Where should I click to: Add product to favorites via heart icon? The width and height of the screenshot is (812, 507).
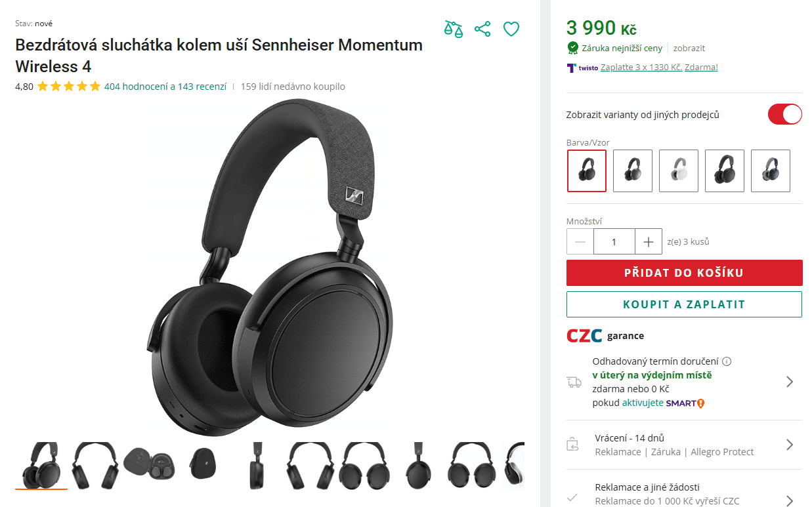(511, 29)
